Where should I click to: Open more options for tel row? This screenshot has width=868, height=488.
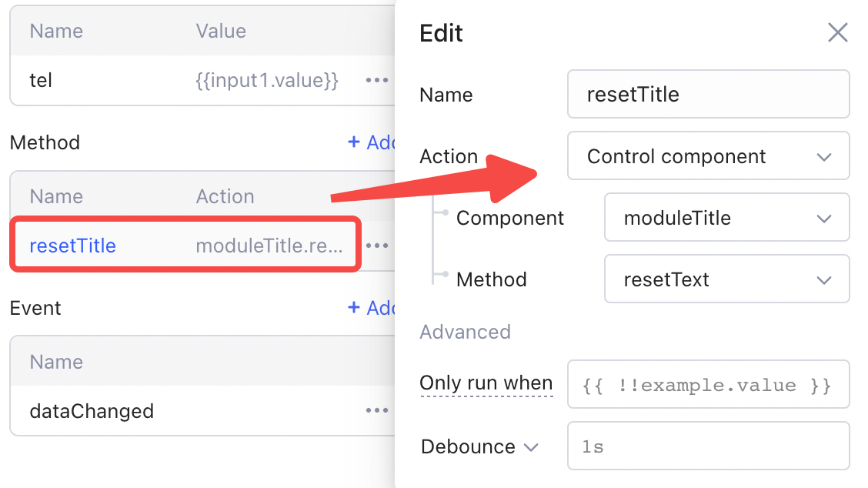[377, 80]
